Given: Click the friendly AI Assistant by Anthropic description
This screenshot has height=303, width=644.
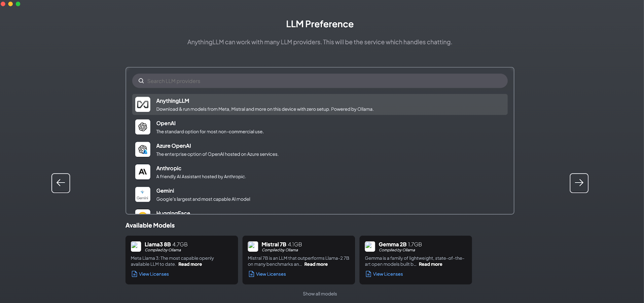Looking at the screenshot, I should [201, 177].
